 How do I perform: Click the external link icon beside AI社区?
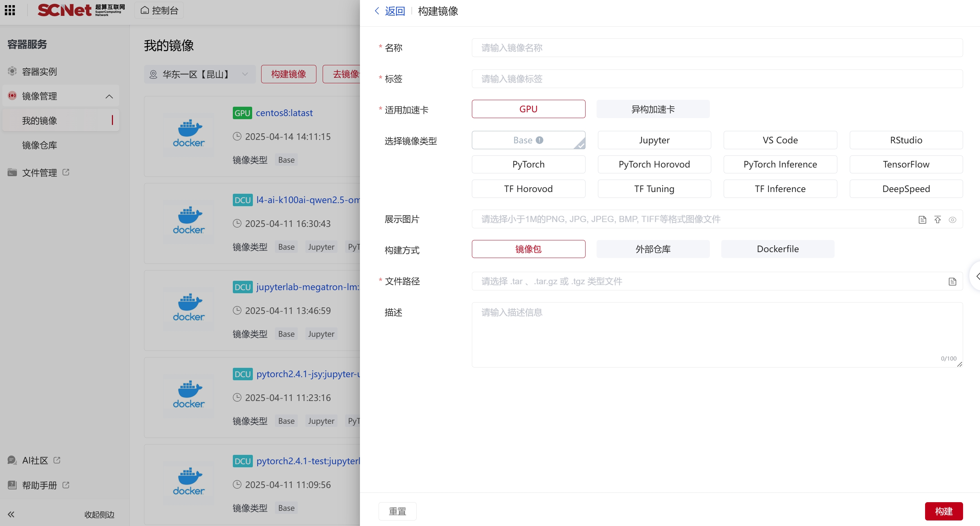[57, 460]
